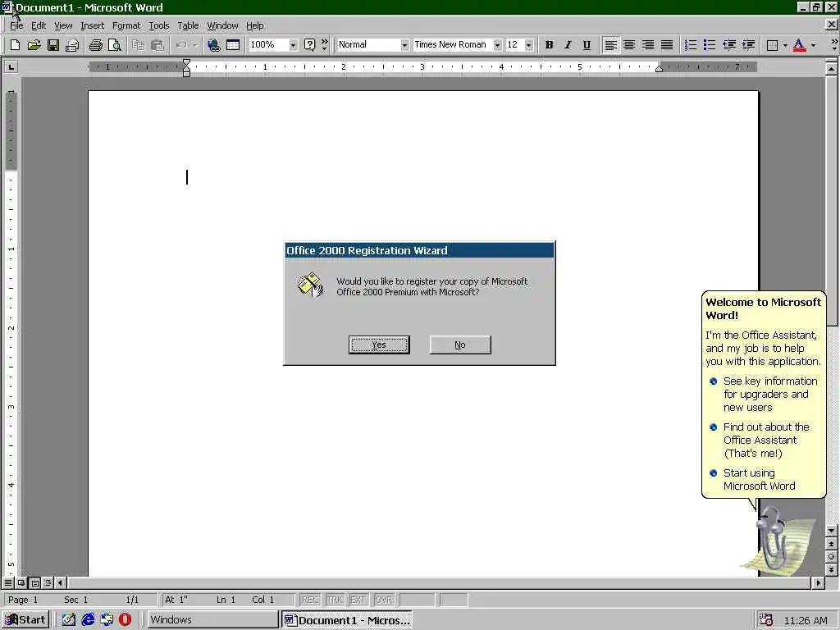Viewport: 840px width, 630px height.
Task: Launch Opera browser from quick launch
Action: click(125, 620)
